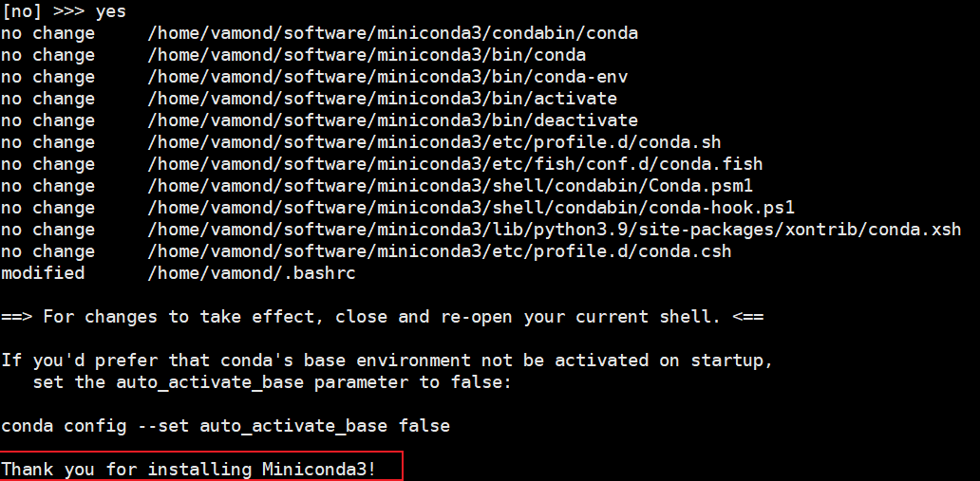Click the 'set the auto_activate_base parameter' line

tap(272, 382)
